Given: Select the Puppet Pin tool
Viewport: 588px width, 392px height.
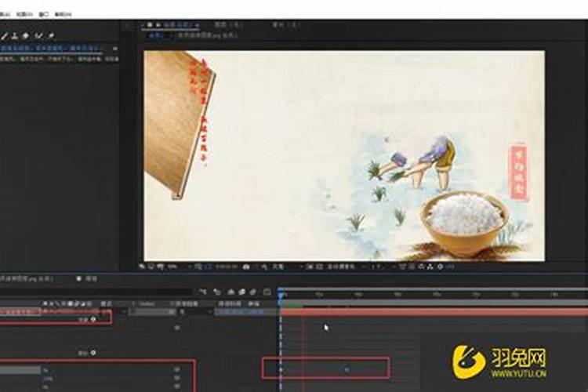Looking at the screenshot, I should [x=52, y=36].
